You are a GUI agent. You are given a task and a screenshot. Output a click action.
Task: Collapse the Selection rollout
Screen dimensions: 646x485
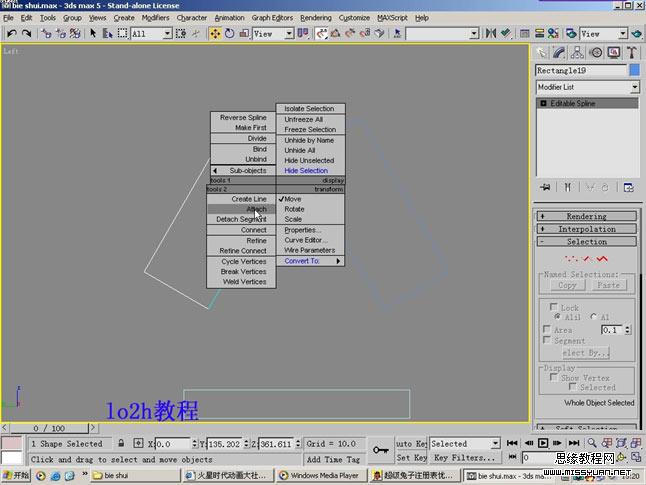coord(587,242)
